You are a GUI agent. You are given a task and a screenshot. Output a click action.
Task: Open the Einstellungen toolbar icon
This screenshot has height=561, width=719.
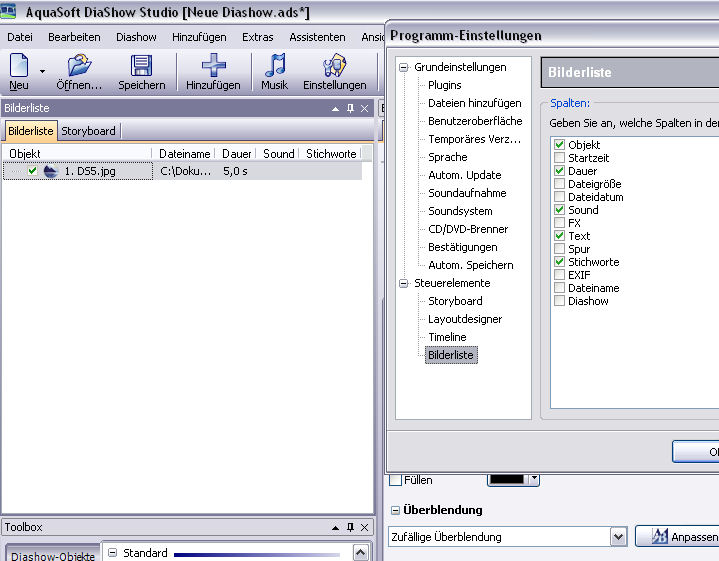pos(334,67)
